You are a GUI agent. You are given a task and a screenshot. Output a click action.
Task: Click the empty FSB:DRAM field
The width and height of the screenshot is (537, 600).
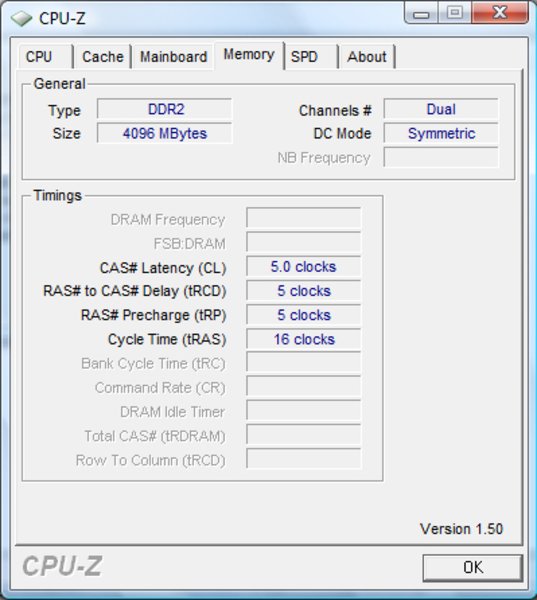pyautogui.click(x=304, y=242)
